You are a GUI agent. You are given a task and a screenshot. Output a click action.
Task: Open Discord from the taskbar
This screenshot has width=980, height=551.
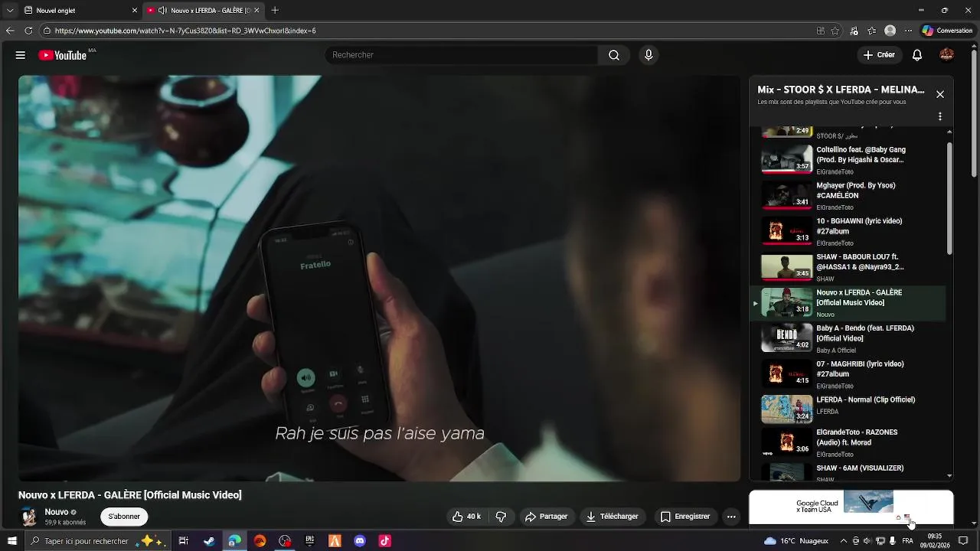click(x=360, y=541)
